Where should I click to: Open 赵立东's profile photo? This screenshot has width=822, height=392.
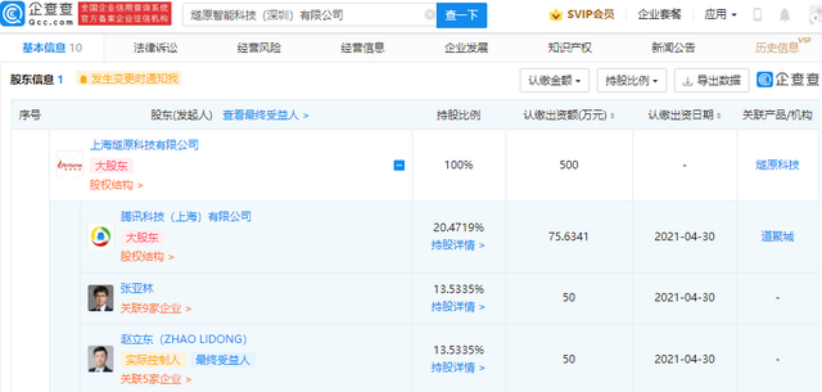tap(100, 359)
